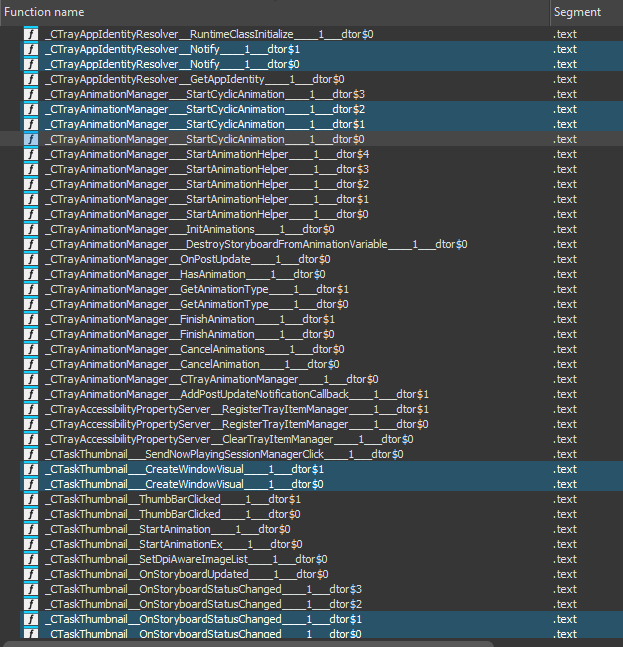Image resolution: width=623 pixels, height=647 pixels.
Task: Select OnStoryboardStatusChanged dtor$3 function name
Action: point(203,589)
